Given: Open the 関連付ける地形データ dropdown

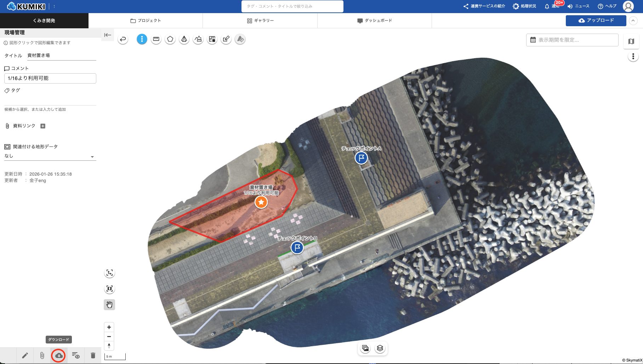Looking at the screenshot, I should pyautogui.click(x=50, y=156).
